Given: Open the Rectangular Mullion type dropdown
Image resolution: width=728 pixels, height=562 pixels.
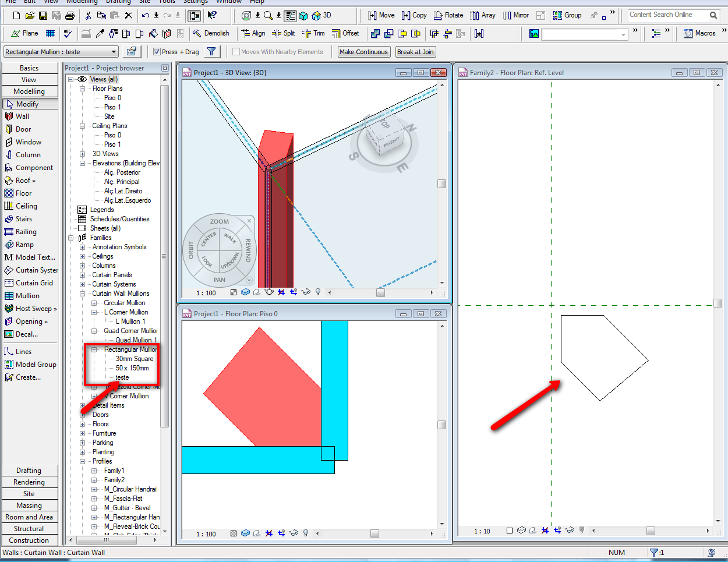Looking at the screenshot, I should [114, 52].
